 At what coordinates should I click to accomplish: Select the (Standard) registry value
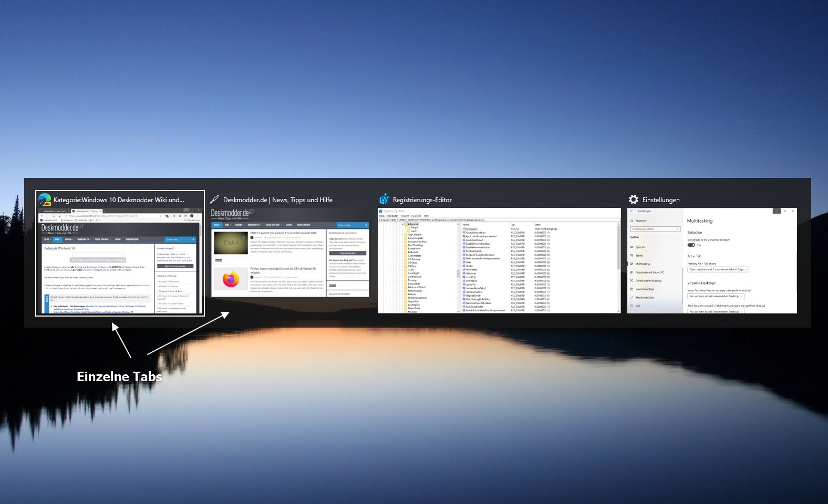point(470,229)
